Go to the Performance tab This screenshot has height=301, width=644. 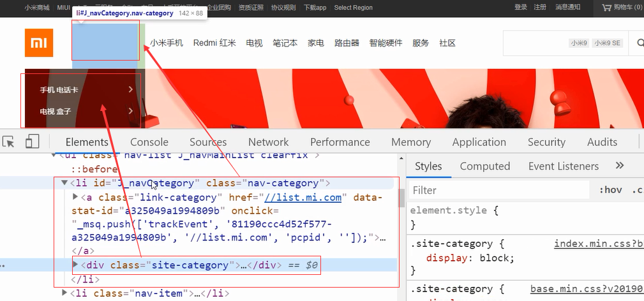click(x=340, y=142)
